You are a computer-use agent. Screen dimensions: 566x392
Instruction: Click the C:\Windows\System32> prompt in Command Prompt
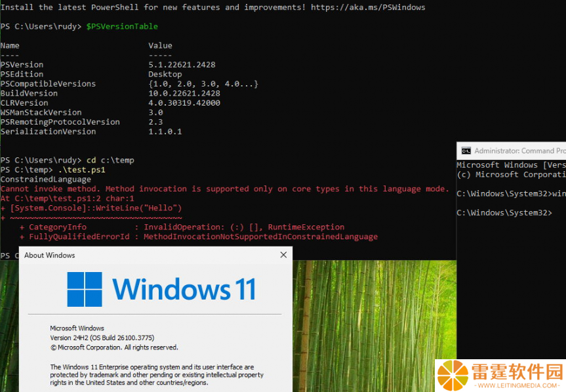[x=504, y=213]
